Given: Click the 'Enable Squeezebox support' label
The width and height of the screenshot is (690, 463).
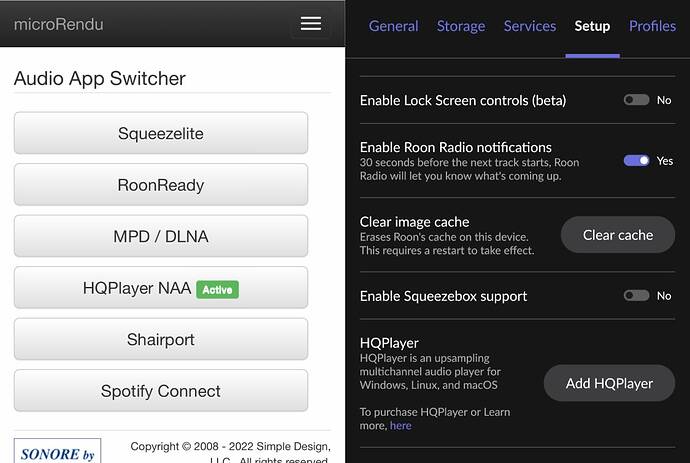Looking at the screenshot, I should (x=443, y=296).
